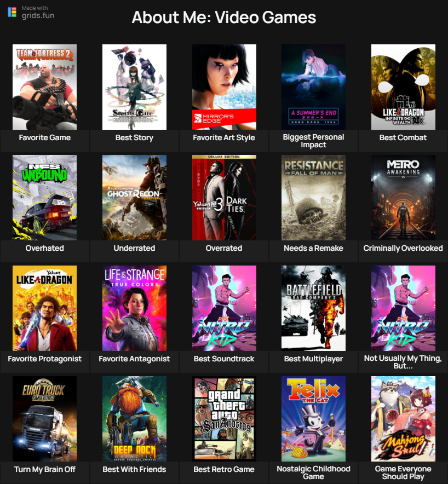Click the "About Me: Video Games" title
Image resolution: width=448 pixels, height=484 pixels.
point(224,18)
